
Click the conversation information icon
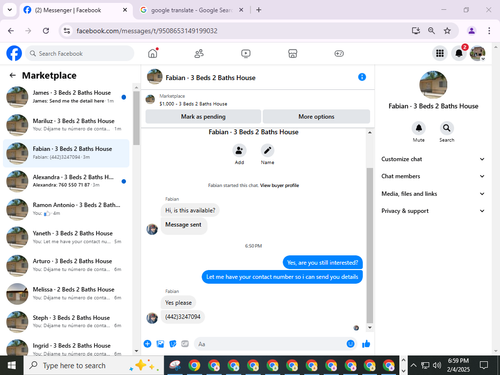pos(362,77)
